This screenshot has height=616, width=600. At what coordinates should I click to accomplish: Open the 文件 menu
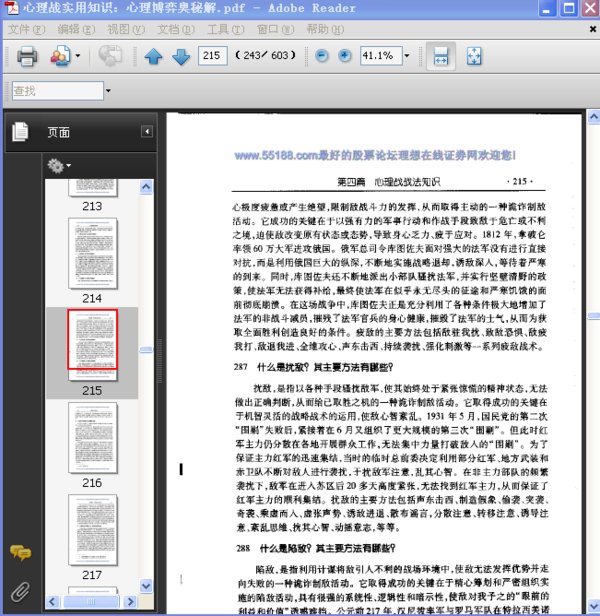(x=27, y=29)
